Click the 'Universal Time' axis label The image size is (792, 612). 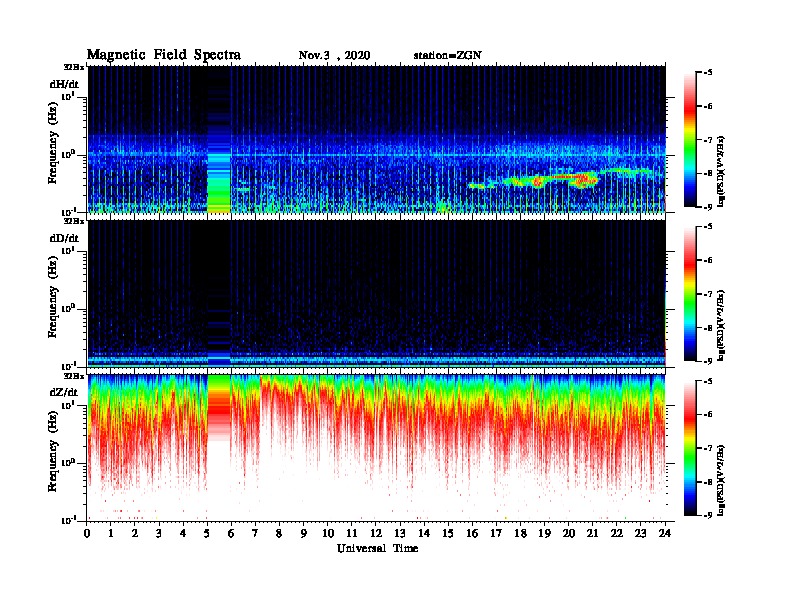click(377, 548)
